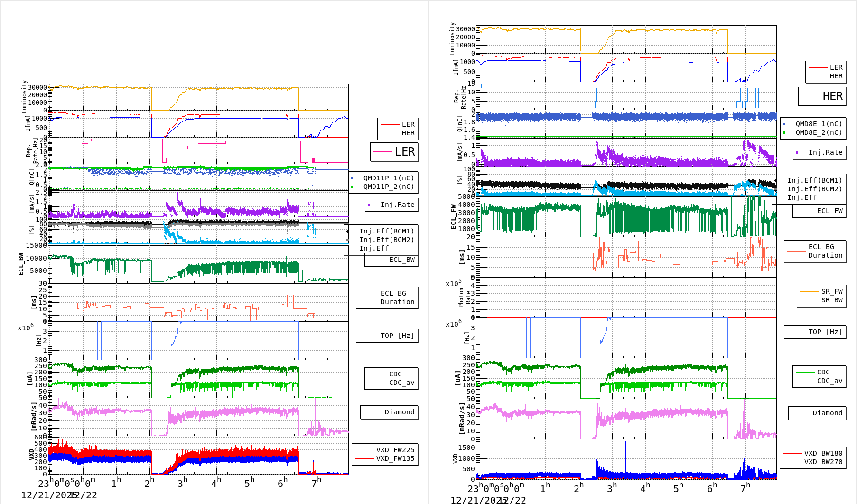
Task: Select the VXD_BW270 legend entry
Action: click(823, 462)
